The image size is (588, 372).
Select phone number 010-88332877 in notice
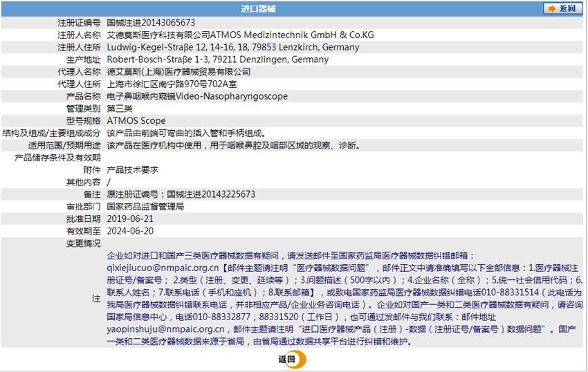click(x=221, y=317)
